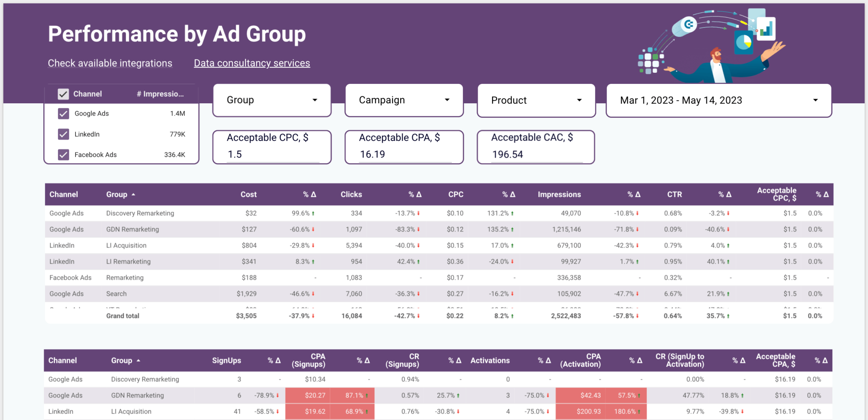
Task: Click the red decrease arrow on GDN Remarketing cost
Action: click(x=312, y=229)
